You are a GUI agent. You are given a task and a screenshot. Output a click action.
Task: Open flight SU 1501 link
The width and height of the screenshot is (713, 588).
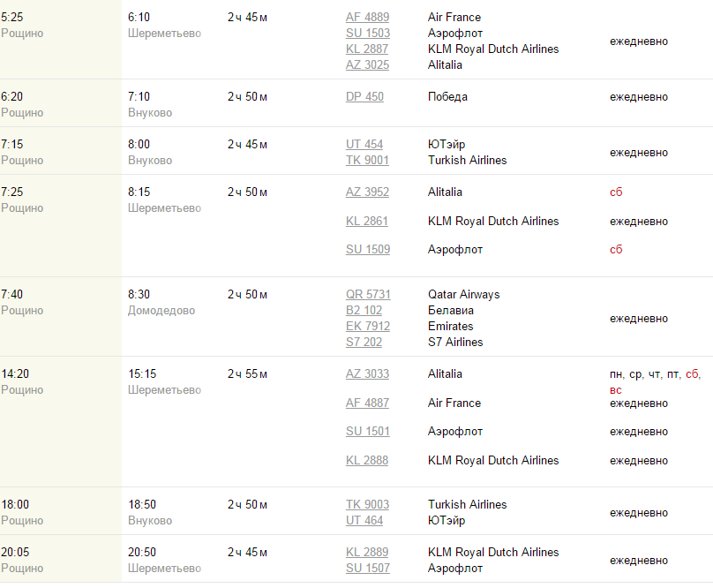point(368,432)
